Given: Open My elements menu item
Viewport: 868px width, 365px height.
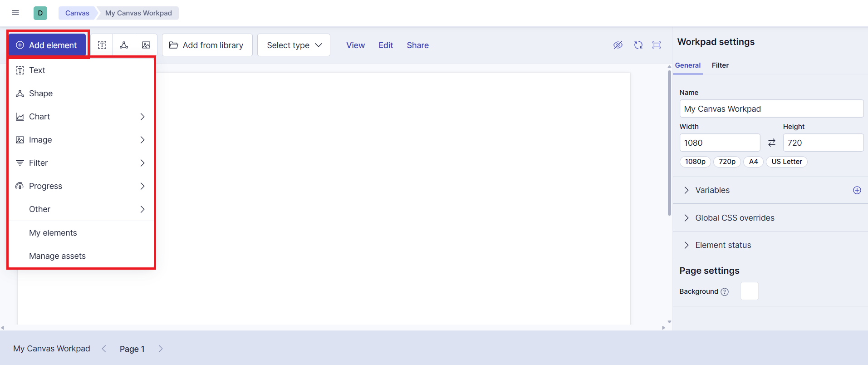Looking at the screenshot, I should click(82, 233).
